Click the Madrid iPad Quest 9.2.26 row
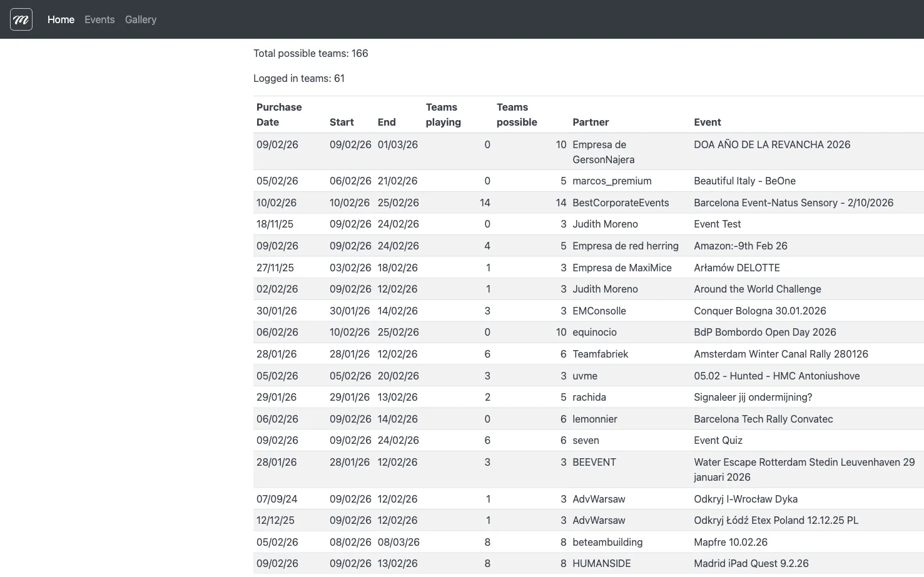The height and width of the screenshot is (577, 924). (x=751, y=563)
